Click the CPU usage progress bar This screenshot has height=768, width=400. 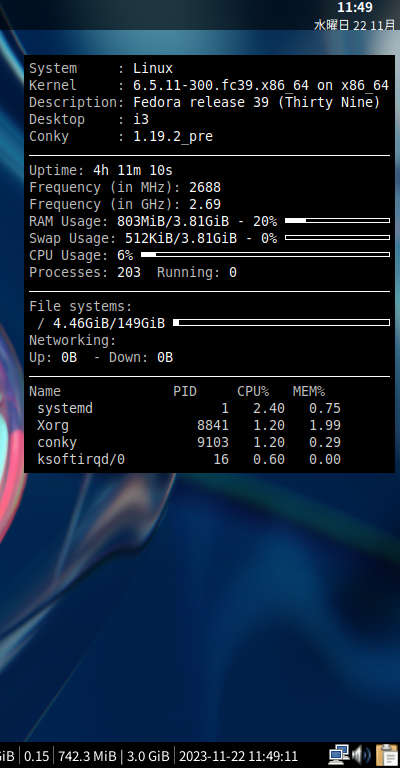point(265,255)
